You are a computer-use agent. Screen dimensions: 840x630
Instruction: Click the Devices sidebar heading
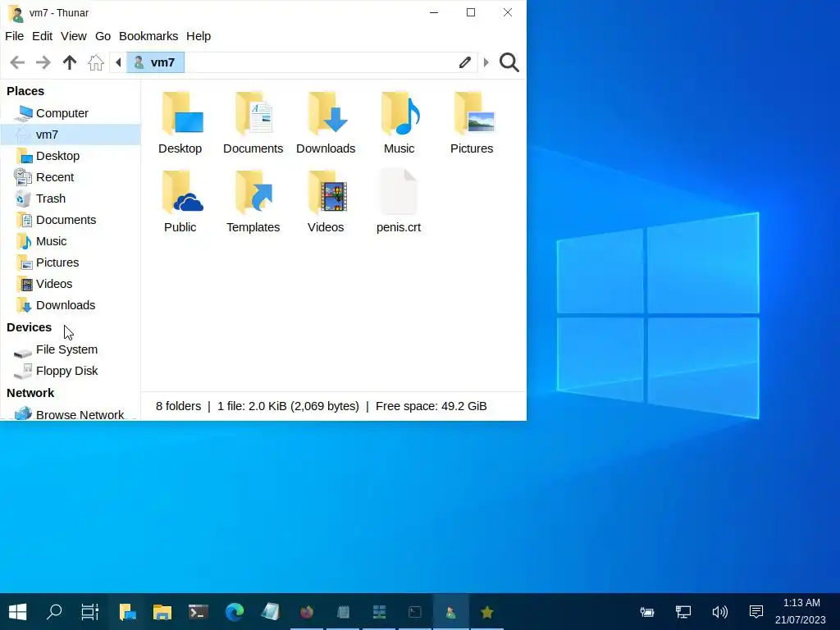click(29, 327)
